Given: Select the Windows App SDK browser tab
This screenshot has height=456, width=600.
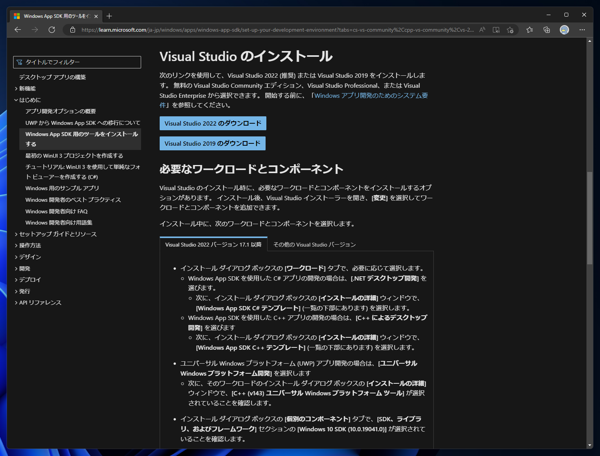Looking at the screenshot, I should [56, 16].
